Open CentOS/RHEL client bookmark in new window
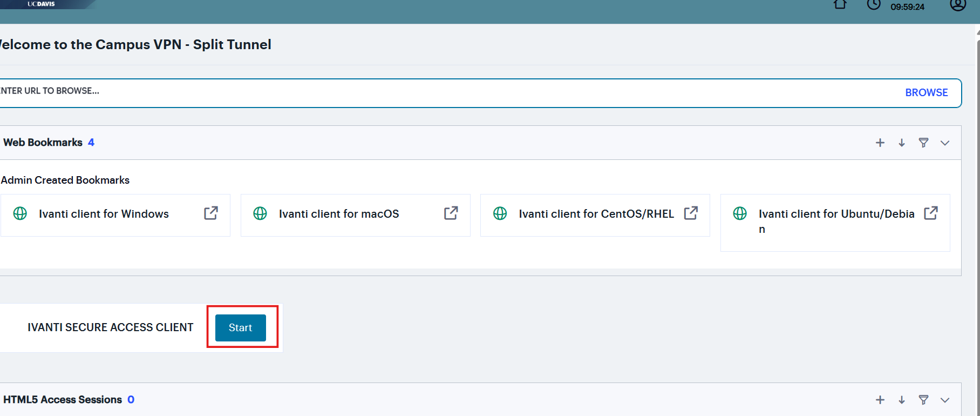The height and width of the screenshot is (416, 980). (x=691, y=213)
